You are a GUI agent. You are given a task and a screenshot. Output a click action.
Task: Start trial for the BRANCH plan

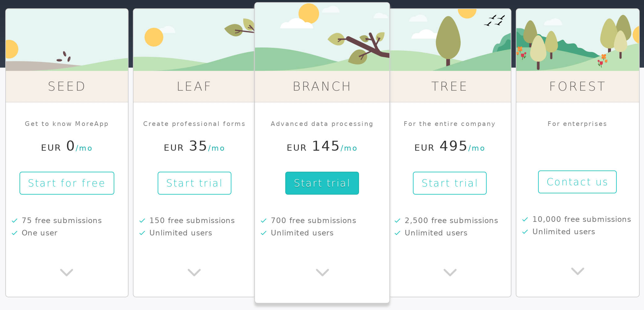pyautogui.click(x=322, y=183)
